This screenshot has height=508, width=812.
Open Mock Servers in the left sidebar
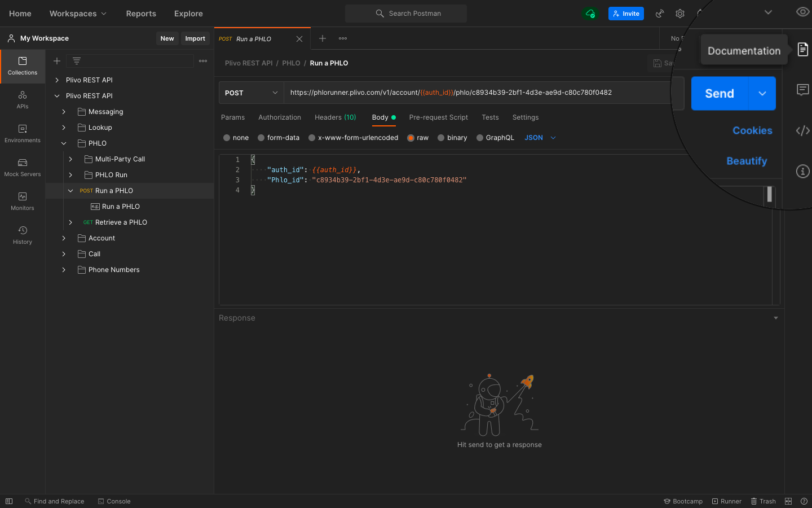(x=23, y=168)
